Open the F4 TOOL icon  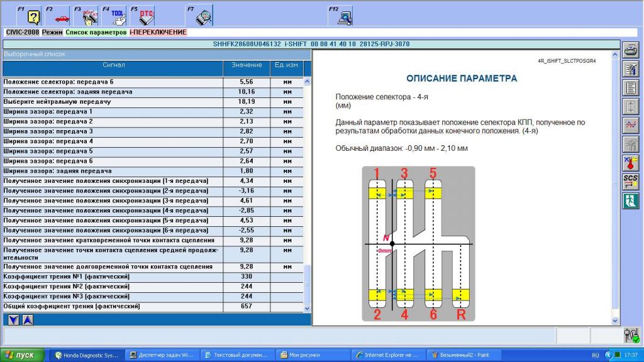(x=114, y=16)
